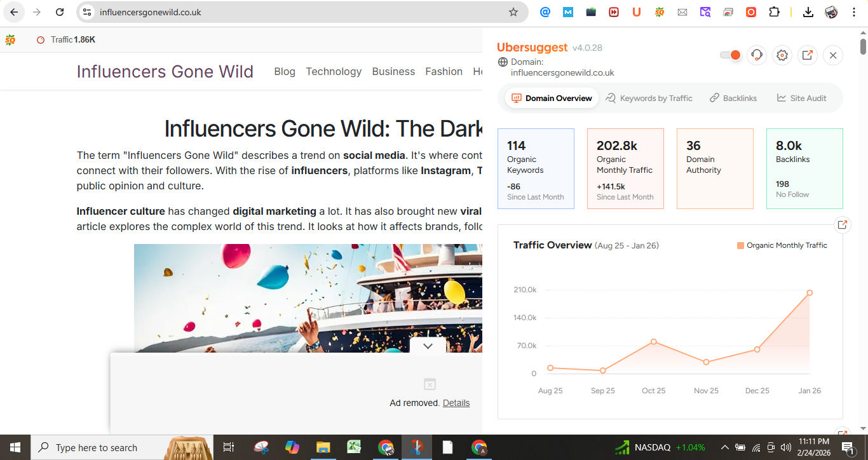This screenshot has width=868, height=460.
Task: Open Traffic Overview external link icon
Action: (x=842, y=224)
